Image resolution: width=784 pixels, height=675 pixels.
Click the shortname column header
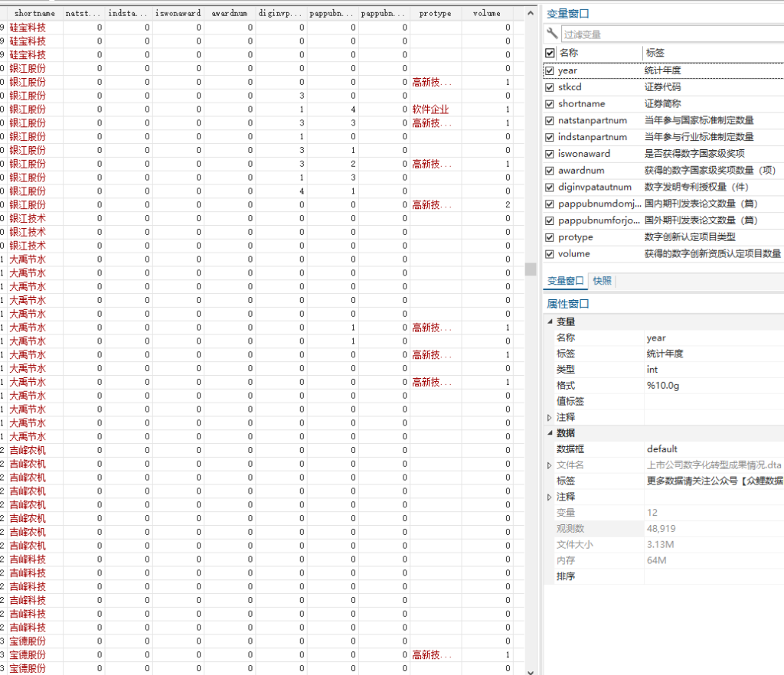pos(34,14)
